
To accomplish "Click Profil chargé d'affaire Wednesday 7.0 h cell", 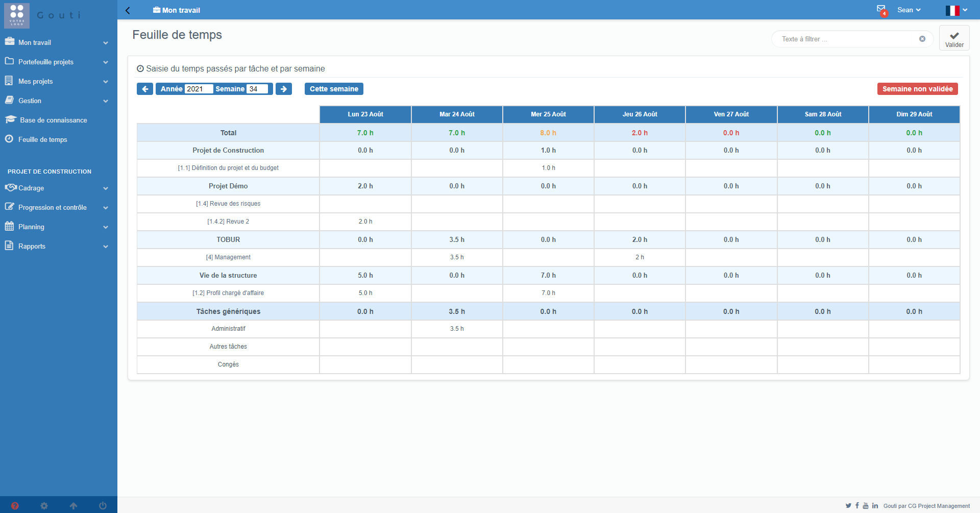I will [x=548, y=293].
